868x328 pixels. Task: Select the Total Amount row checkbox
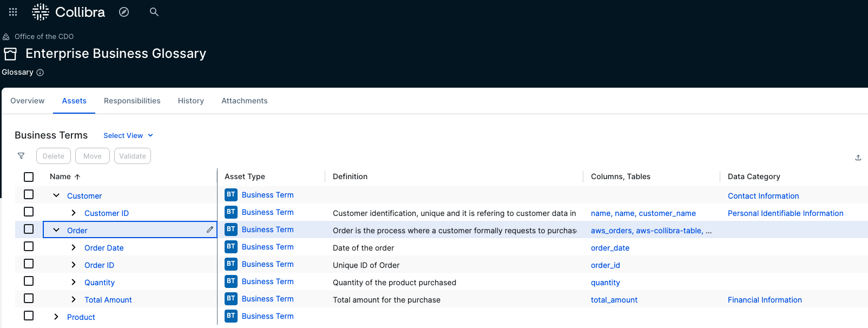pyautogui.click(x=29, y=298)
